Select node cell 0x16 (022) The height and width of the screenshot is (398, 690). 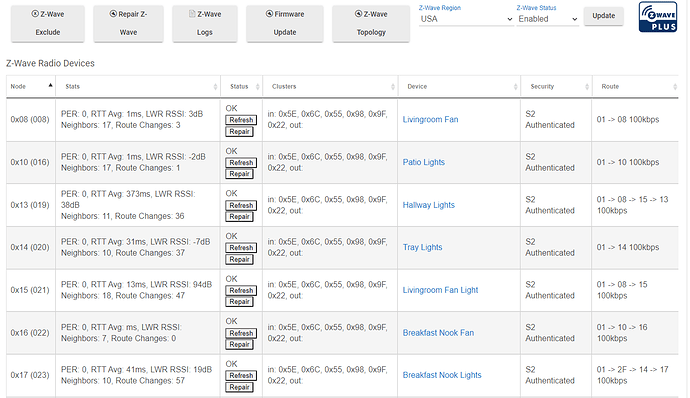30,332
